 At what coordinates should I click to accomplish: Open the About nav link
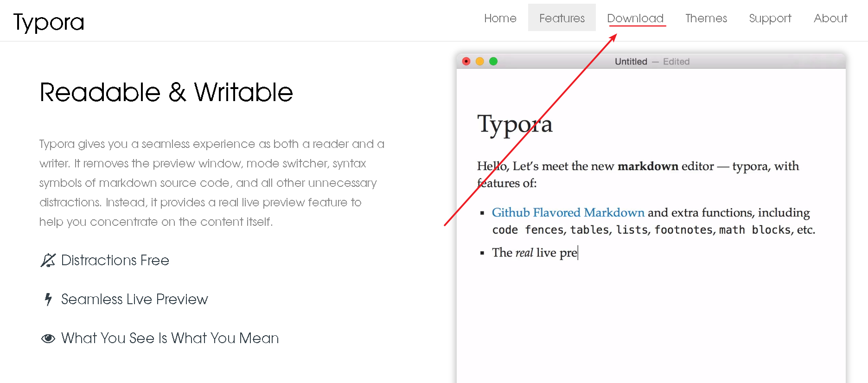point(830,18)
